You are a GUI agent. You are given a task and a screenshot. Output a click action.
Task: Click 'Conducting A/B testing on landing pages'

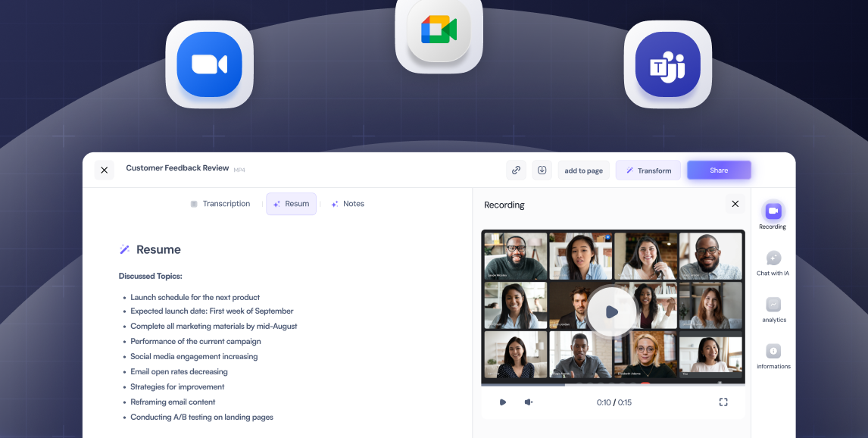(201, 417)
